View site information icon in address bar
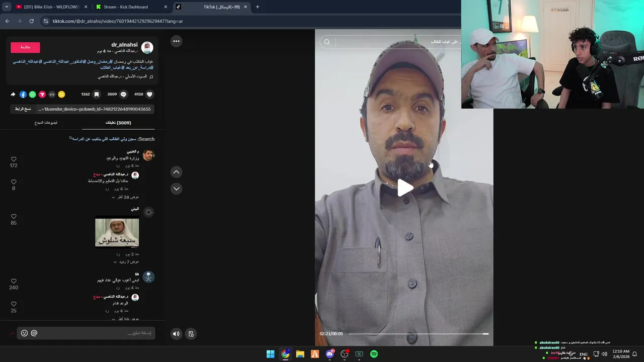 [x=46, y=21]
